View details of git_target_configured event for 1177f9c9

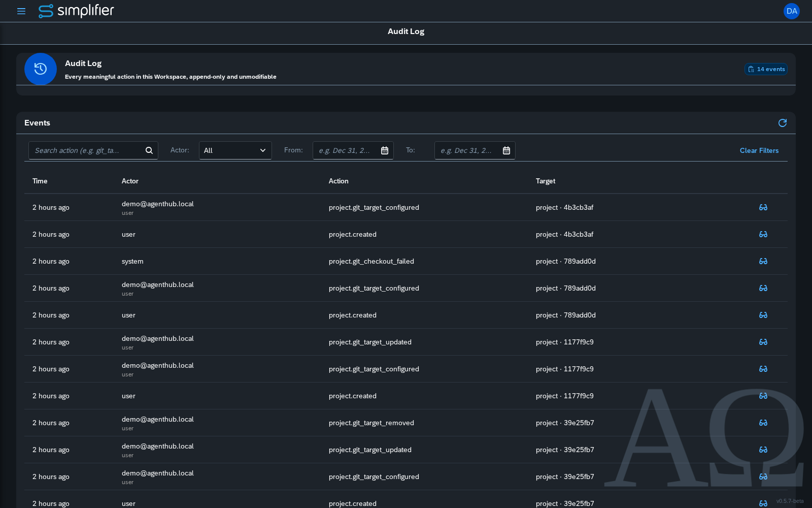pos(763,369)
